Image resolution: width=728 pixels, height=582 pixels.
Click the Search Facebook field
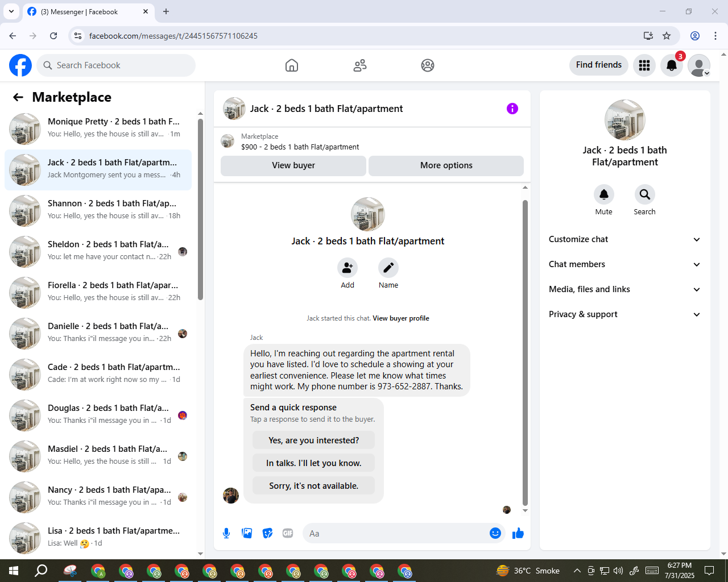click(x=116, y=65)
